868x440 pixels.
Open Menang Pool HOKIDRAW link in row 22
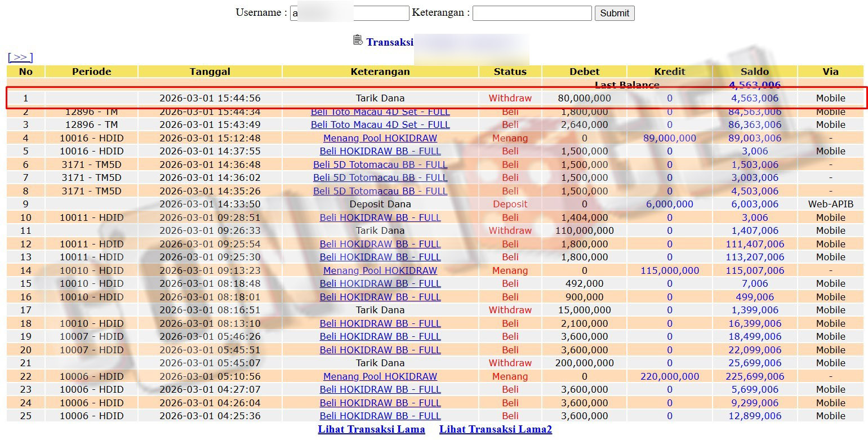point(380,376)
